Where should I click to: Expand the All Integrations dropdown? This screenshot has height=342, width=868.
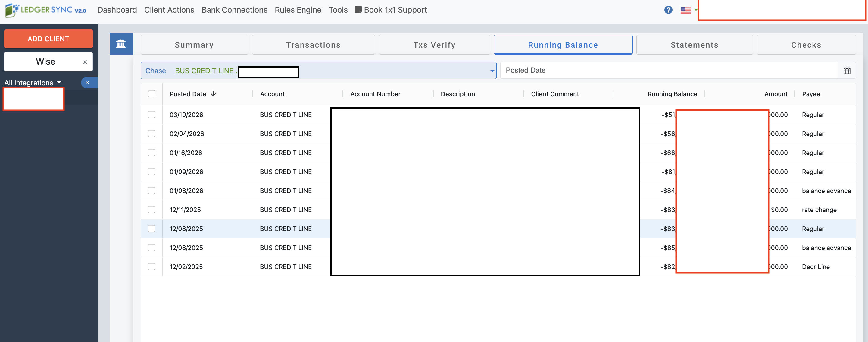tap(33, 83)
